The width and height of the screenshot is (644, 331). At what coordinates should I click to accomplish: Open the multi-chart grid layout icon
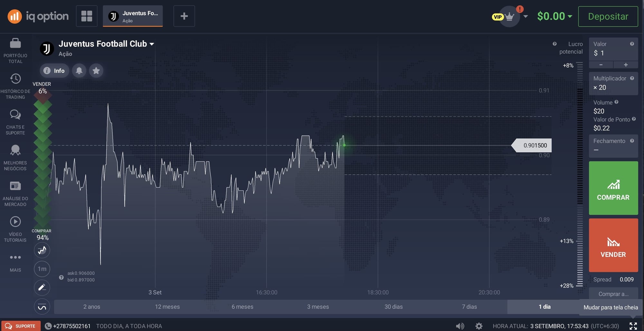point(87,16)
